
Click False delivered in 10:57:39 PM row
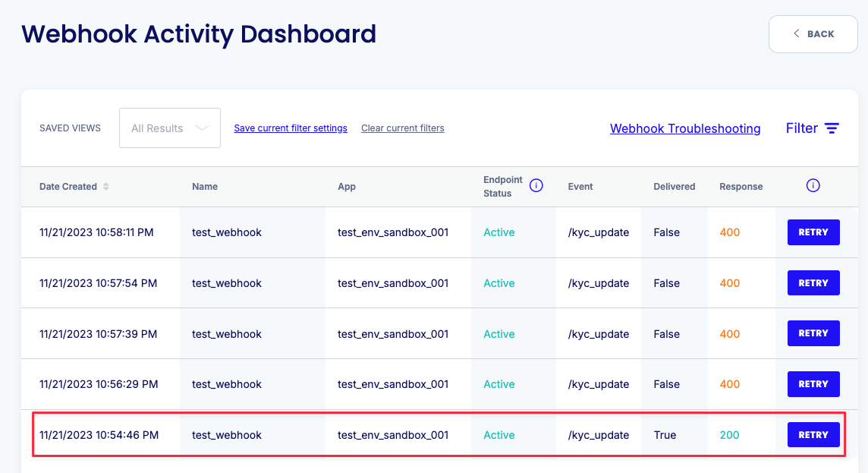coord(666,334)
